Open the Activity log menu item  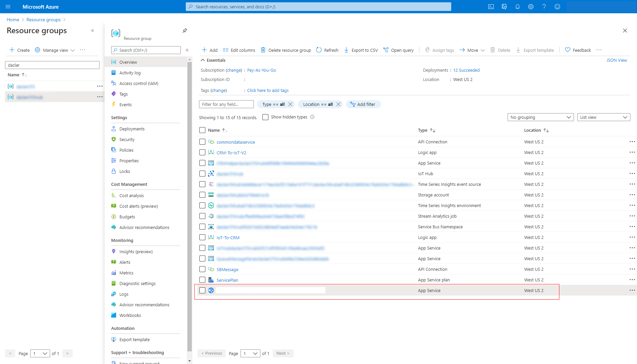(x=129, y=73)
